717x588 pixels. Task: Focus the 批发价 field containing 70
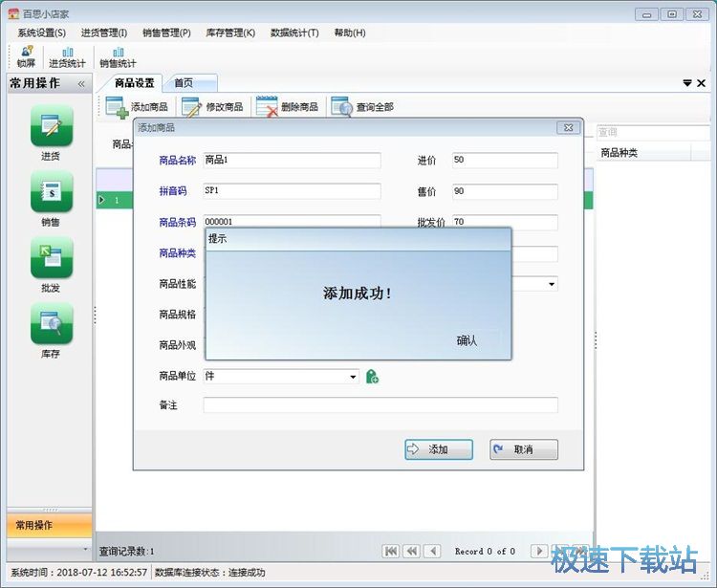505,222
